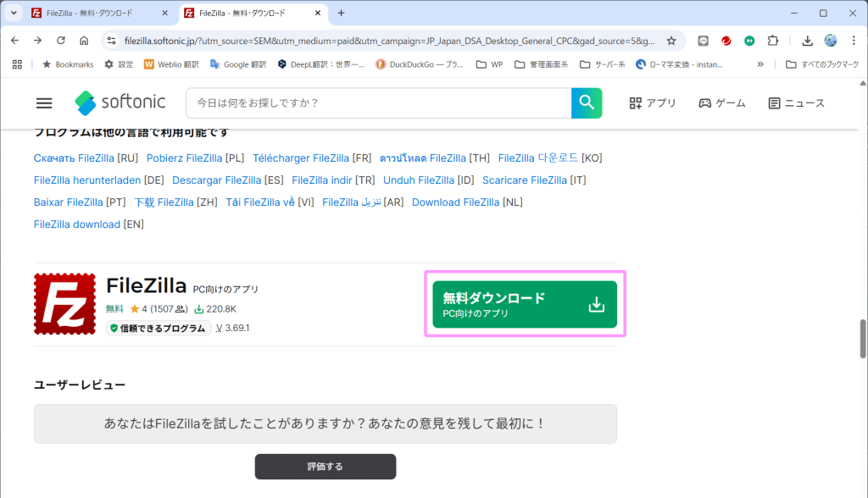Click the Download FileZilla [NL] link
868x498 pixels.
point(455,202)
